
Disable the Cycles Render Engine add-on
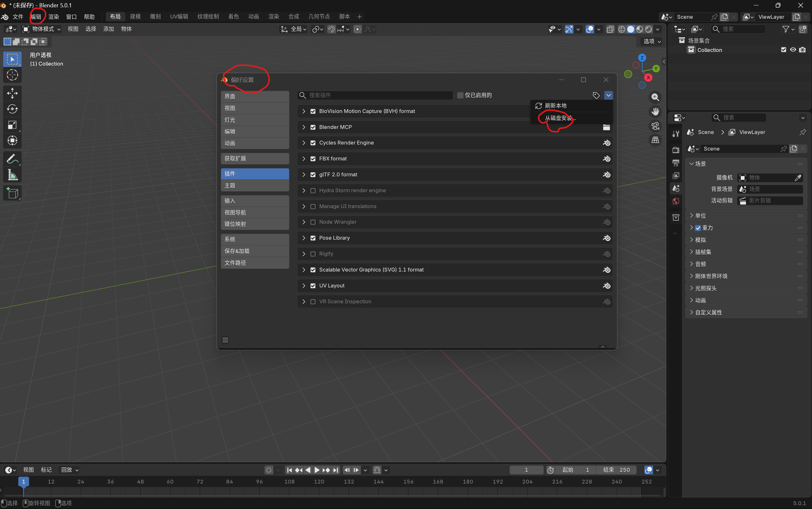[x=313, y=143]
